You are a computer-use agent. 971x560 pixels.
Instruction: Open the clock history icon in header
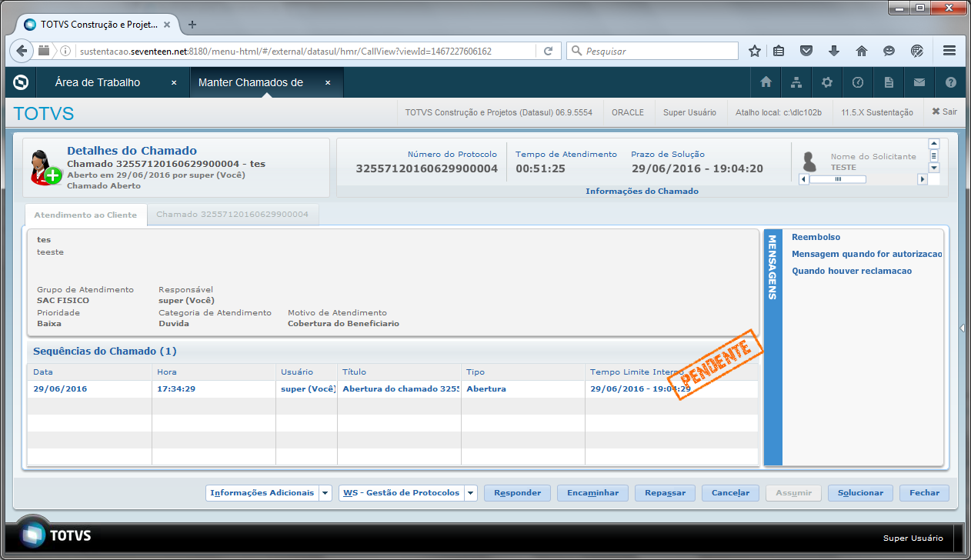click(x=858, y=82)
